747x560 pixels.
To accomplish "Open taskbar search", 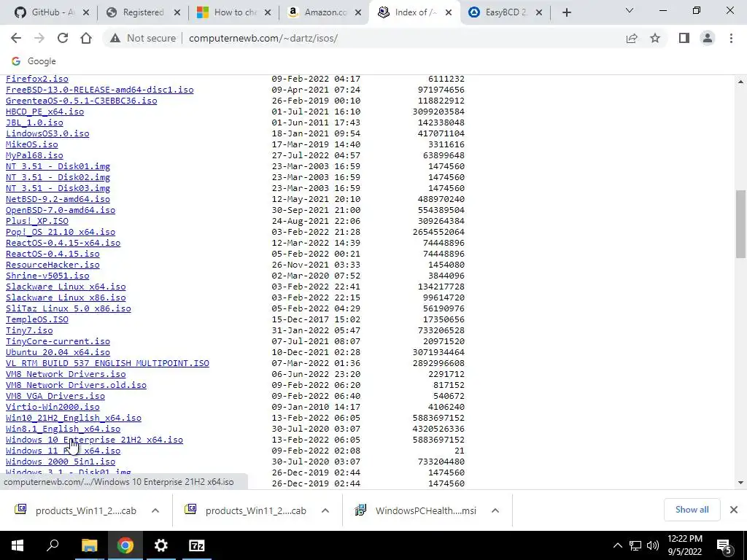I will 53,545.
